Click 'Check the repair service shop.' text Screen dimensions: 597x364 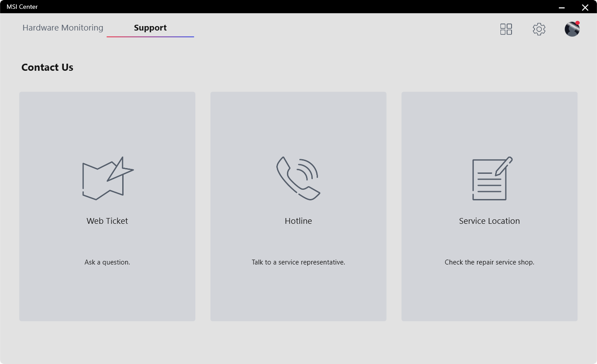pos(489,262)
